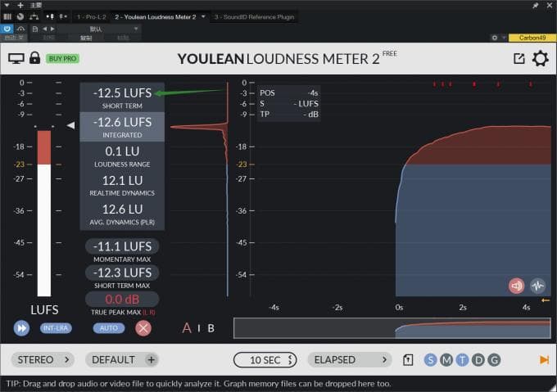Select state A in the A/B compare
This screenshot has height=392, width=557.
click(x=187, y=328)
